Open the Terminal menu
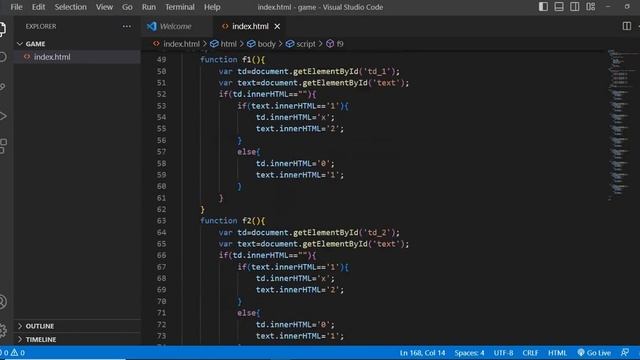 [x=180, y=7]
